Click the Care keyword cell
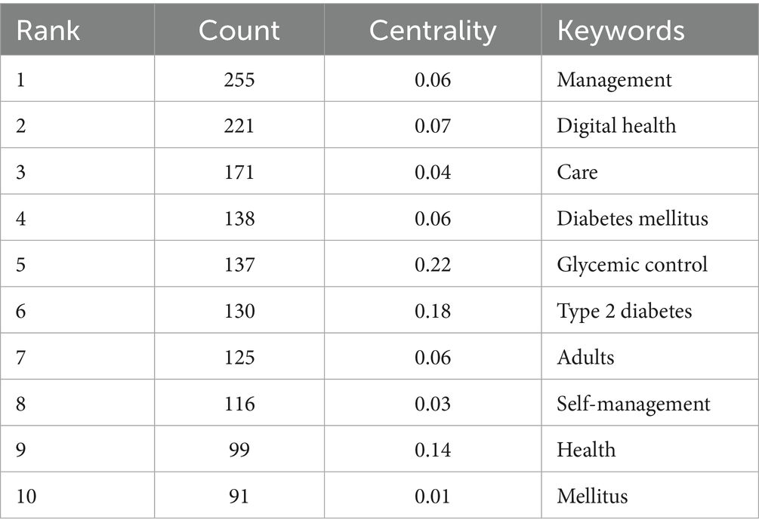This screenshot has height=532, width=759. (577, 172)
